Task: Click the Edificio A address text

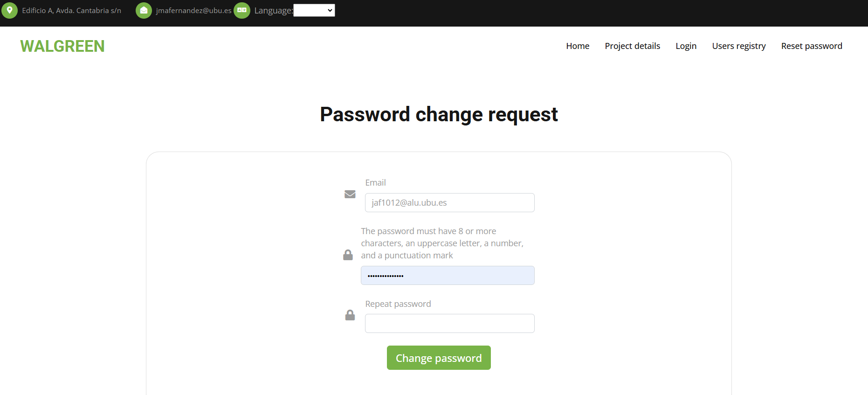Action: click(x=71, y=10)
